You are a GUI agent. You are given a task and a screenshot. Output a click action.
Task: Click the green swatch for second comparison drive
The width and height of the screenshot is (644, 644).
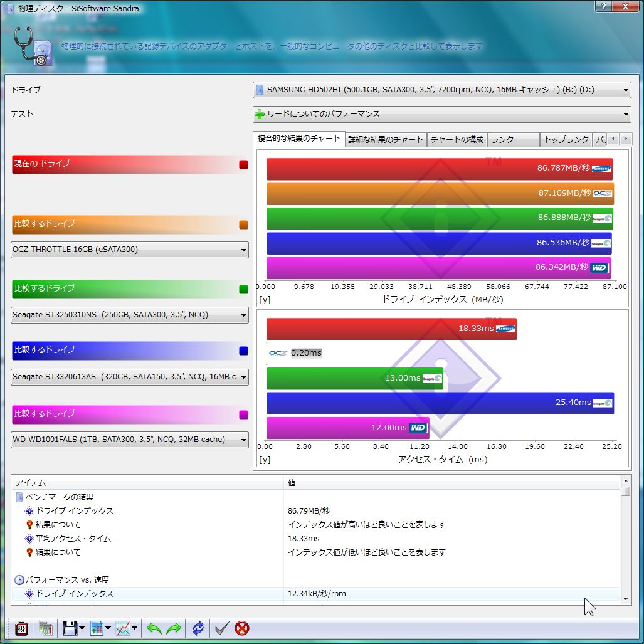(x=243, y=289)
